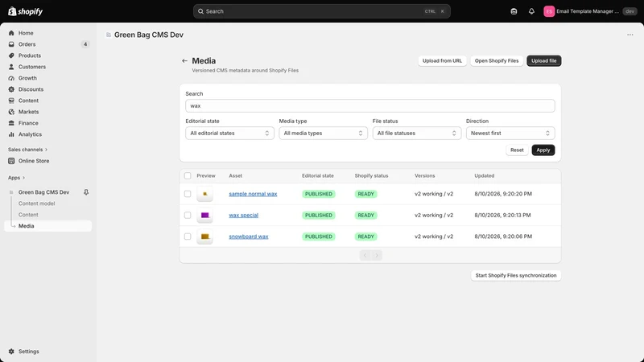Click the PUBLISHED badge in wax special row

(319, 215)
